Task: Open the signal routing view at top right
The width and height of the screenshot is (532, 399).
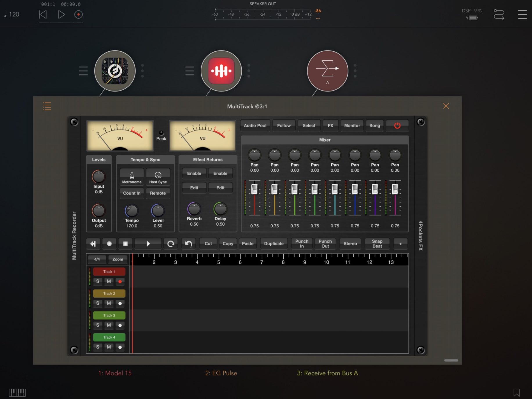Action: (499, 14)
